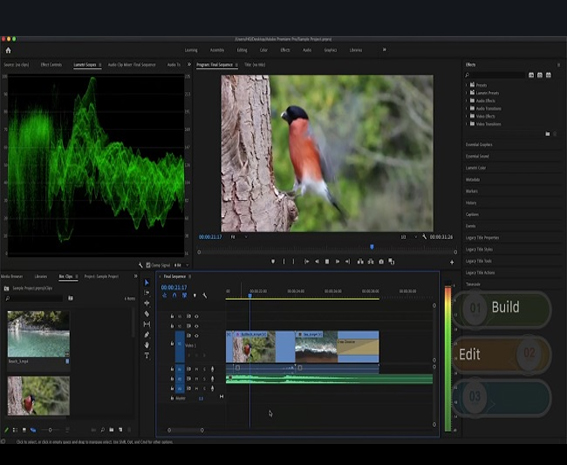
Task: Open Media Browser tab
Action: [12, 276]
